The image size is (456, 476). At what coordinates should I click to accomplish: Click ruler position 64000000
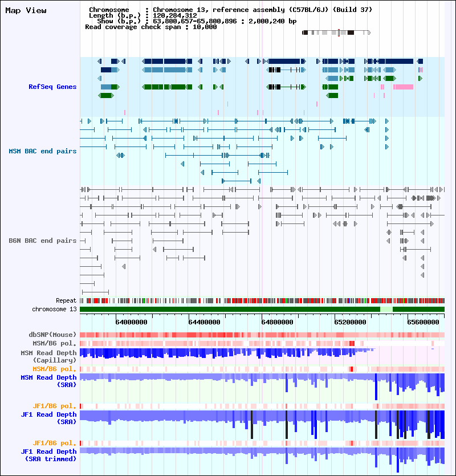(x=131, y=322)
